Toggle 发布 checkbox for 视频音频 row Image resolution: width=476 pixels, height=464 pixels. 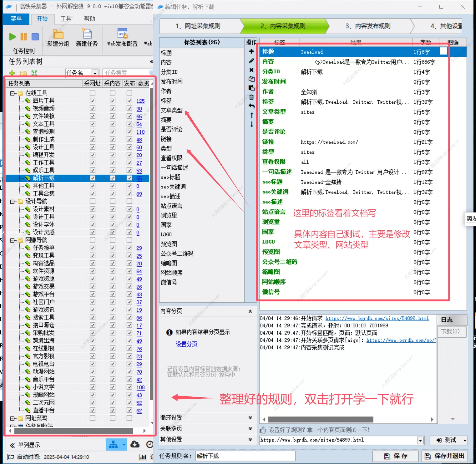tap(129, 108)
